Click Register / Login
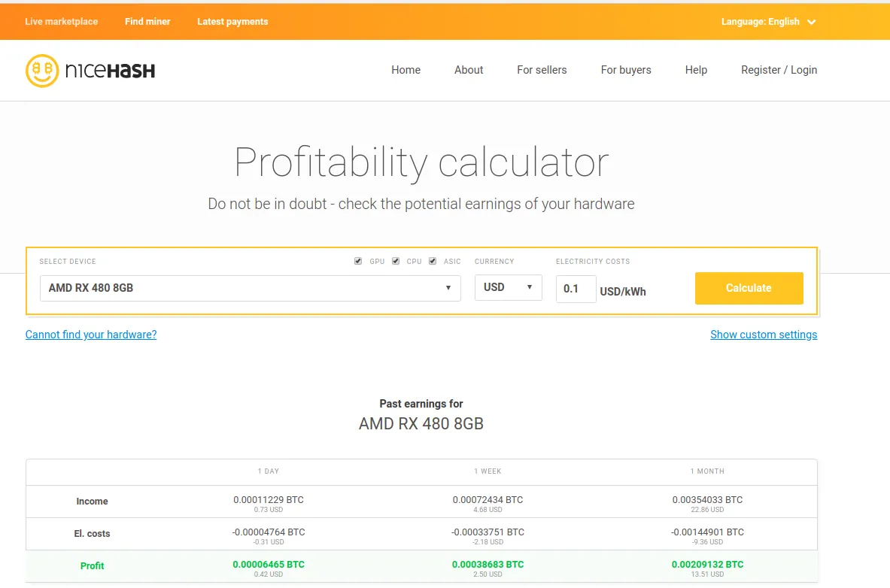This screenshot has height=588, width=890. [779, 70]
